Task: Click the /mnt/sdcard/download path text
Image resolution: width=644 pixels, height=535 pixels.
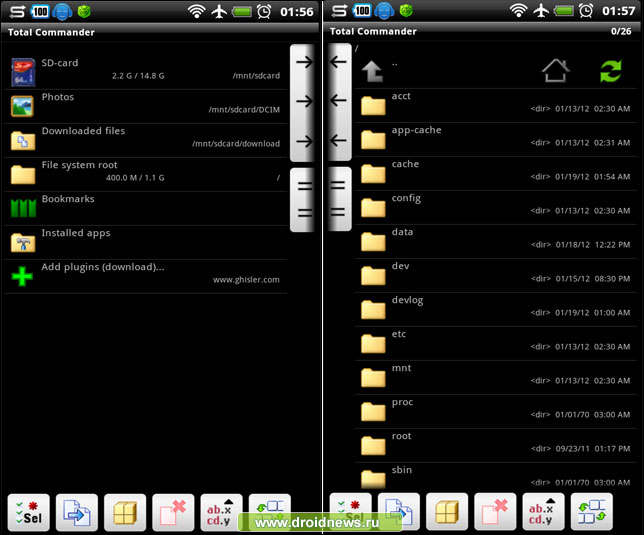Action: (x=236, y=144)
